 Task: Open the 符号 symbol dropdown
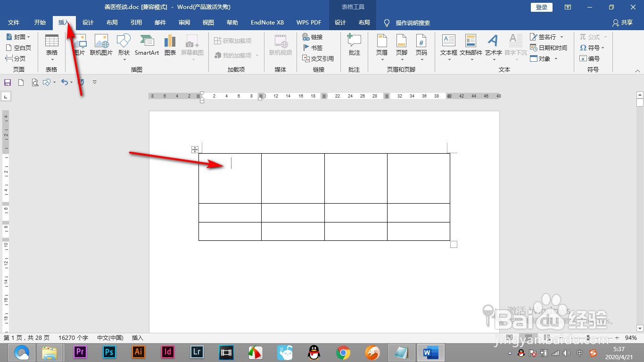(592, 48)
